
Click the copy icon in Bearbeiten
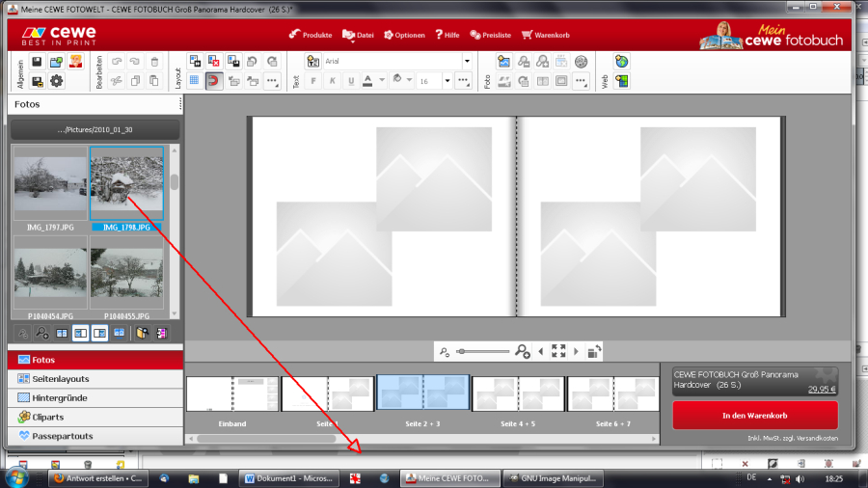(135, 81)
